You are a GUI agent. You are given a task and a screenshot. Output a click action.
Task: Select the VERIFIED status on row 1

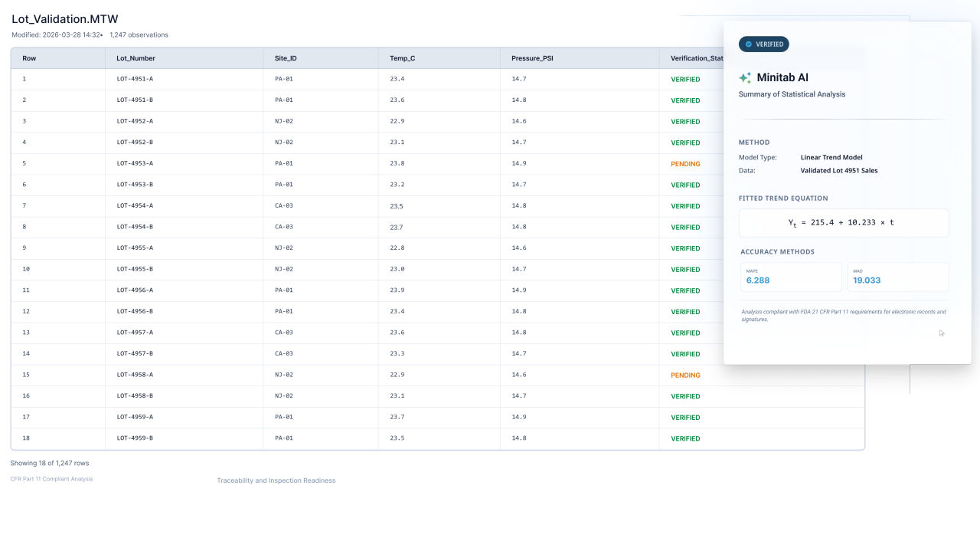click(686, 79)
